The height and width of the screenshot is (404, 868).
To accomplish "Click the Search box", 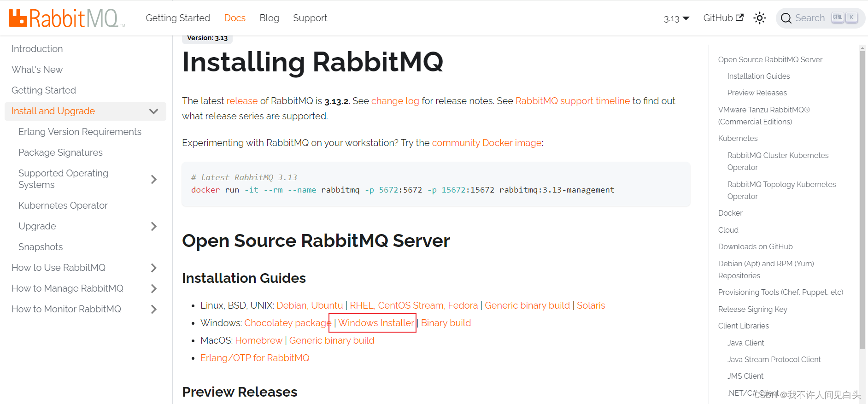I will [x=820, y=18].
